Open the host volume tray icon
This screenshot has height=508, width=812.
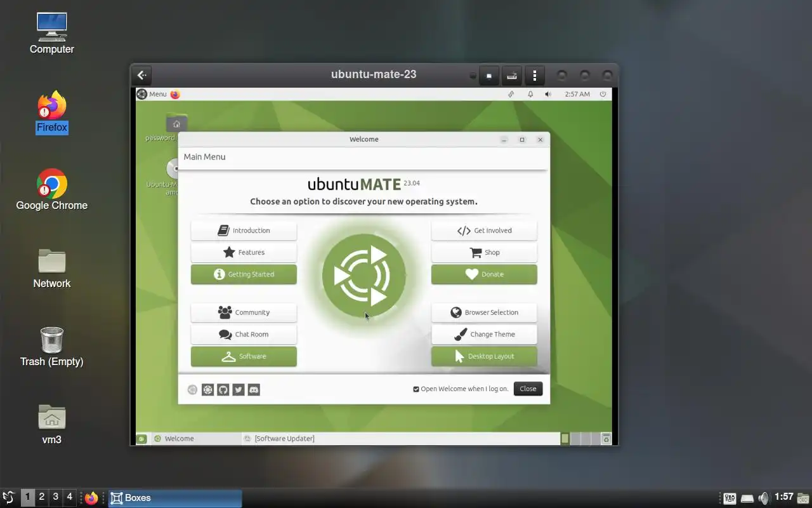click(764, 498)
